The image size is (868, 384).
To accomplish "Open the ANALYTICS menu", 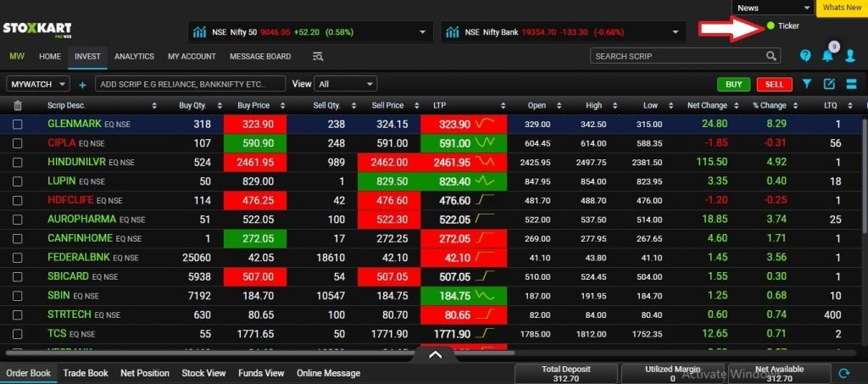I will 134,57.
